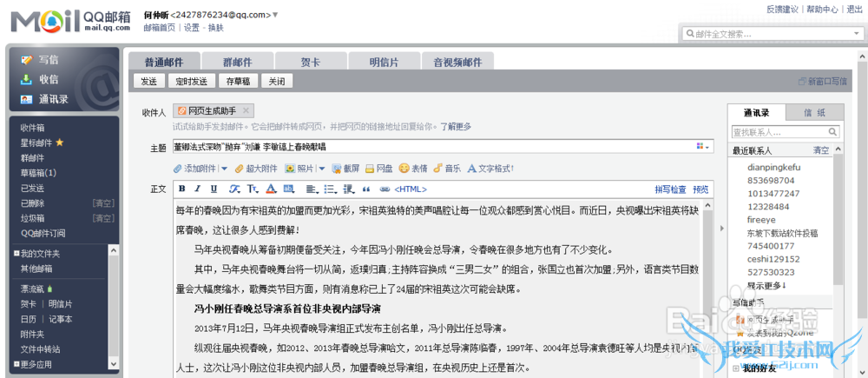Click the 退出 logout link
Viewport: 868px width, 378px height.
point(854,9)
